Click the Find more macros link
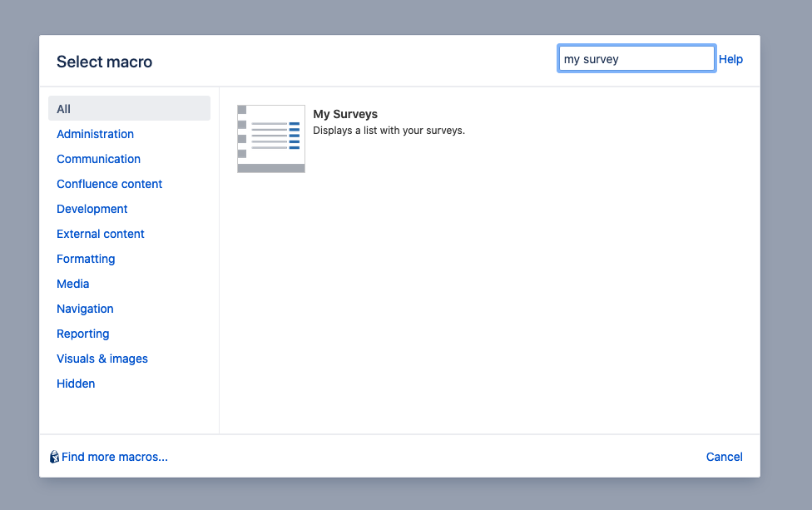812x510 pixels. [115, 457]
